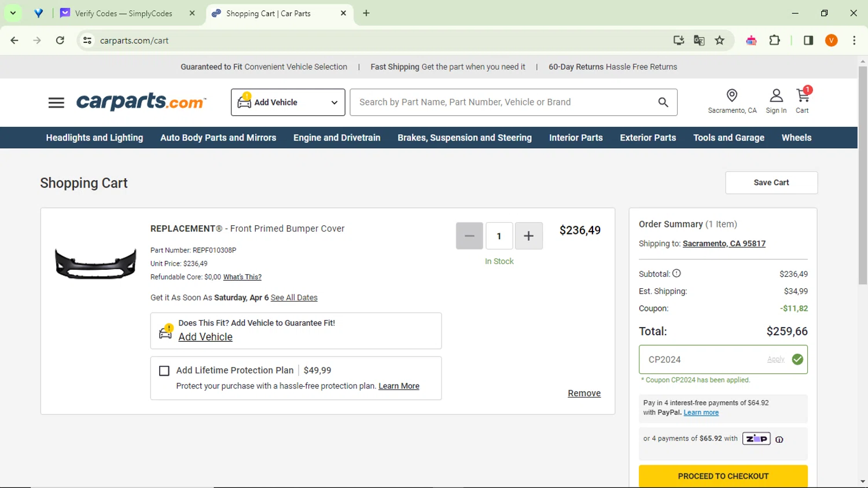Open the Sign In account icon

point(776,101)
